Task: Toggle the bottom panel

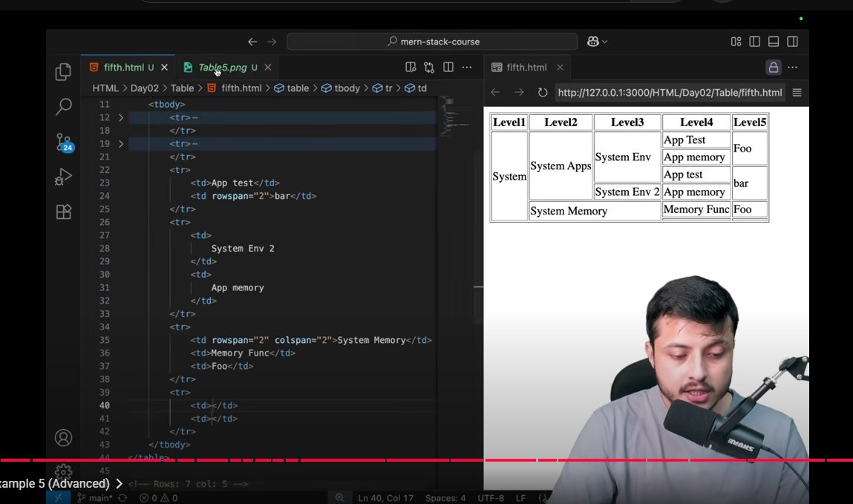Action: 774,42
